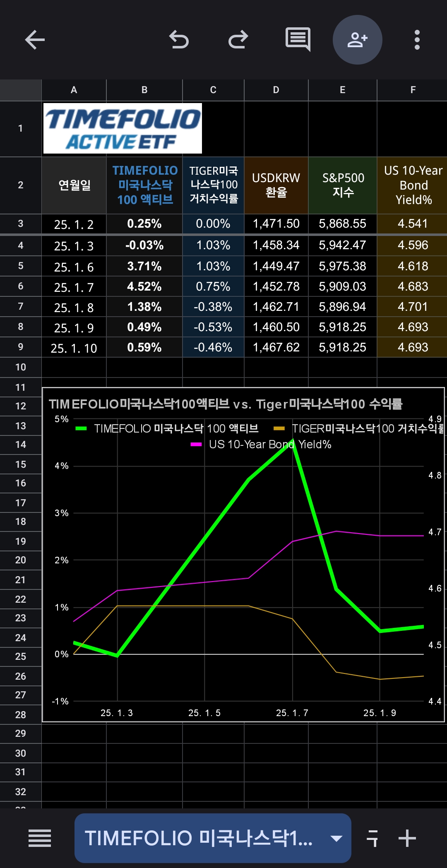Tap the chart title text
This screenshot has width=447, height=868.
(x=226, y=404)
